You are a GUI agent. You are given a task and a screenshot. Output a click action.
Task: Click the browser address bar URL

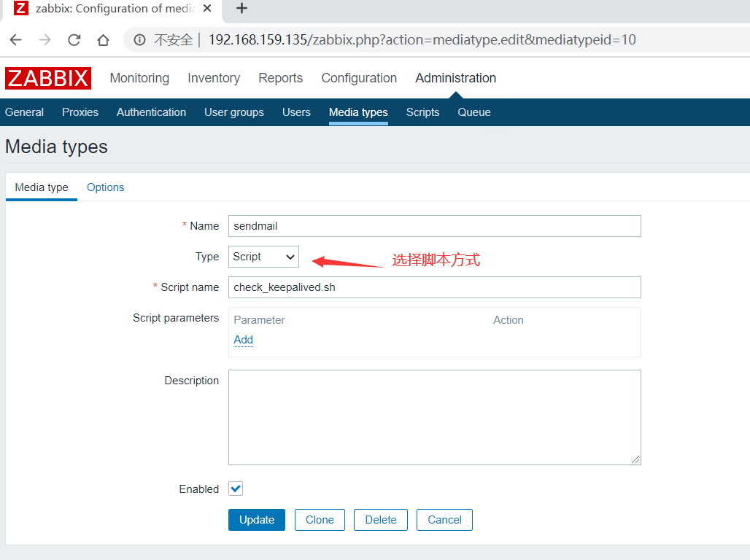click(422, 39)
